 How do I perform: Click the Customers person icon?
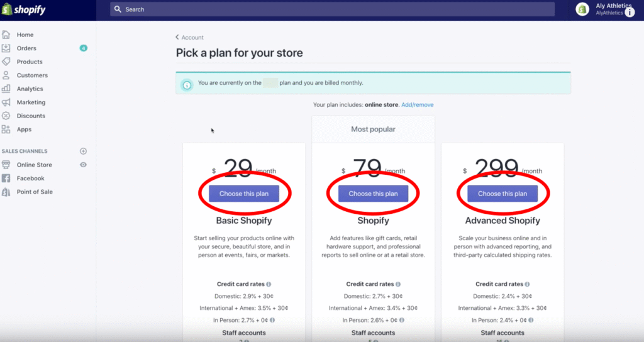pyautogui.click(x=6, y=75)
